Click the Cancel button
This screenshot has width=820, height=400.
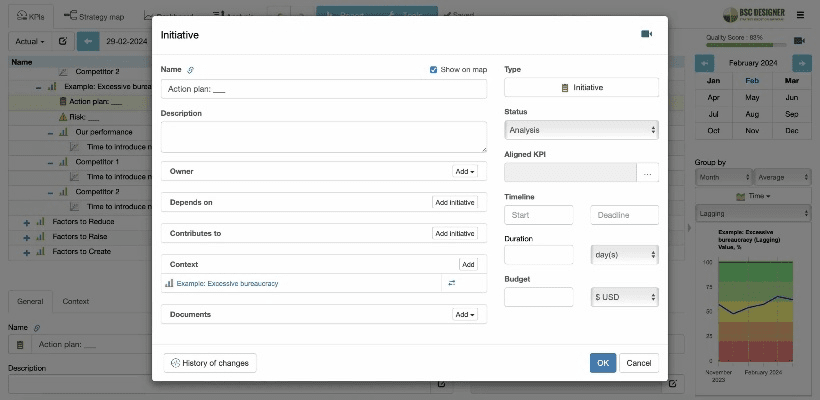click(639, 363)
